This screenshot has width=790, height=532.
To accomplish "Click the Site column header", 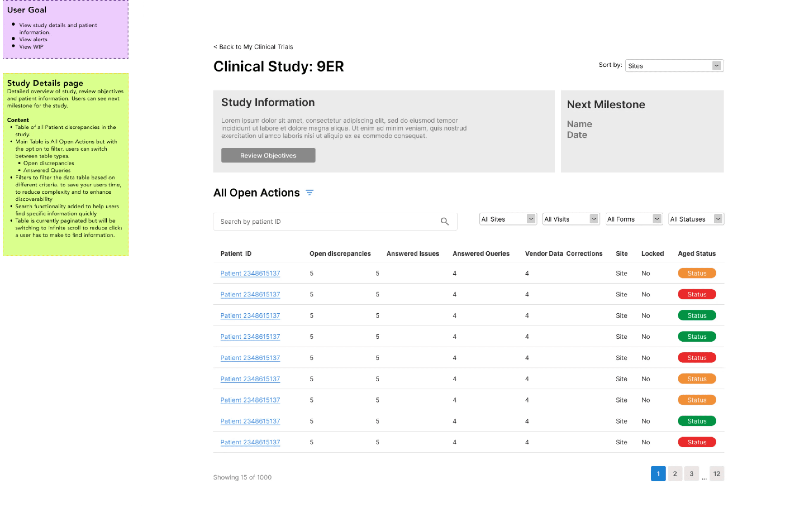I will pos(622,253).
